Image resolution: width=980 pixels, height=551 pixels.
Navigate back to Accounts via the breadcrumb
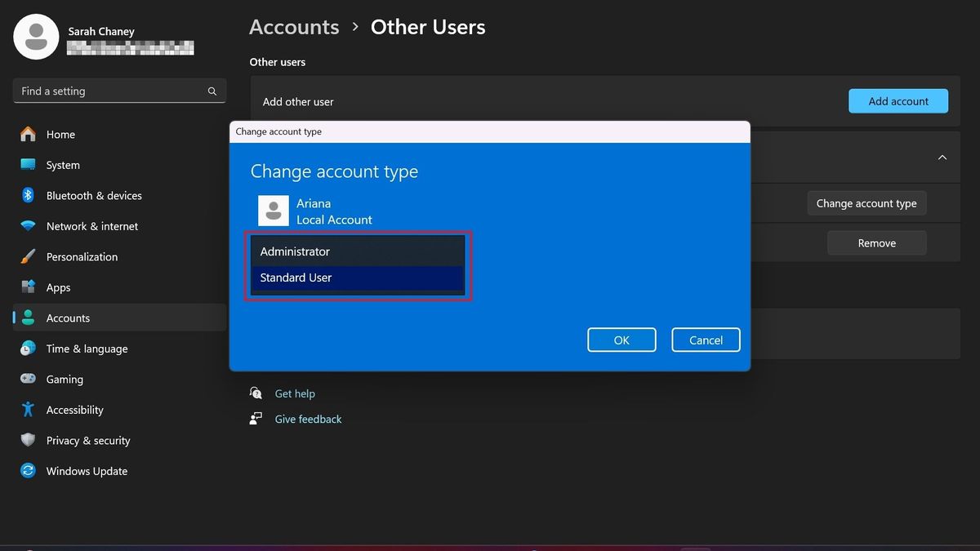pos(293,27)
